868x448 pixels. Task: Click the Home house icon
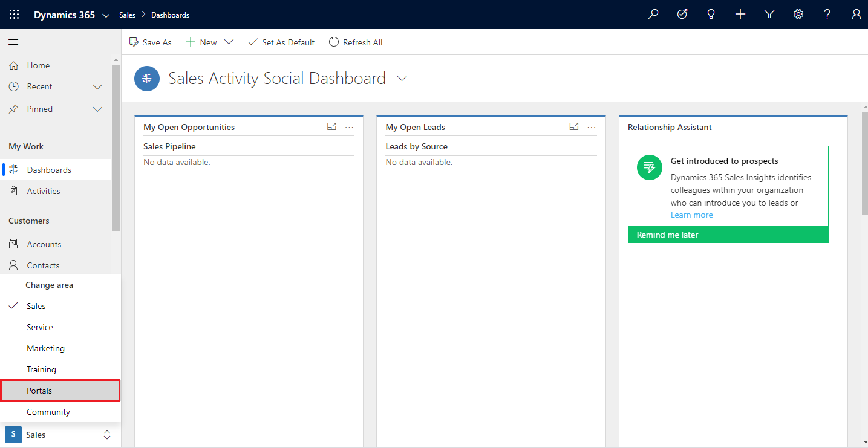(x=14, y=65)
